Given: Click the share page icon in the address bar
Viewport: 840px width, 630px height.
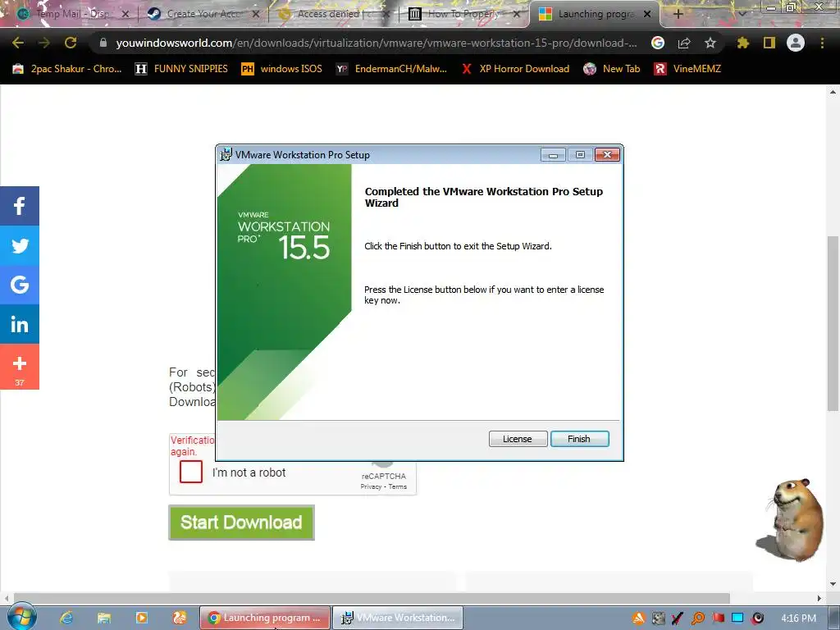Looking at the screenshot, I should click(x=684, y=43).
